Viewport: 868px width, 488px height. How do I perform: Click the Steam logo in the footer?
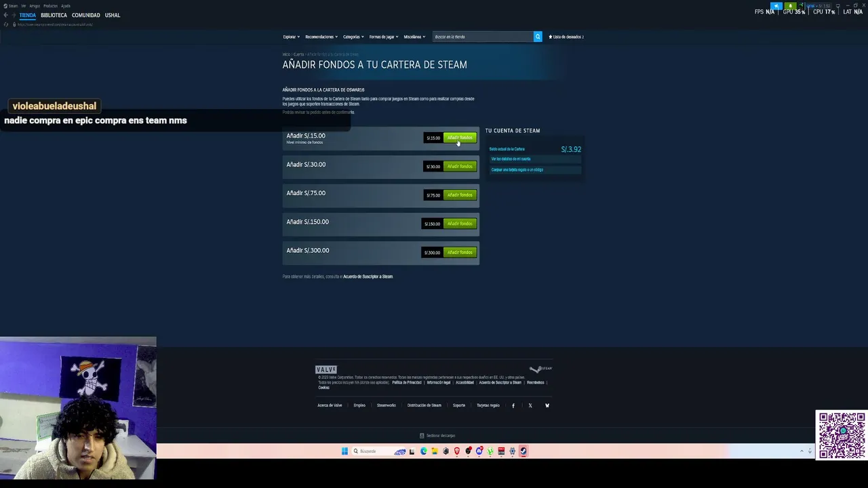[x=540, y=369]
